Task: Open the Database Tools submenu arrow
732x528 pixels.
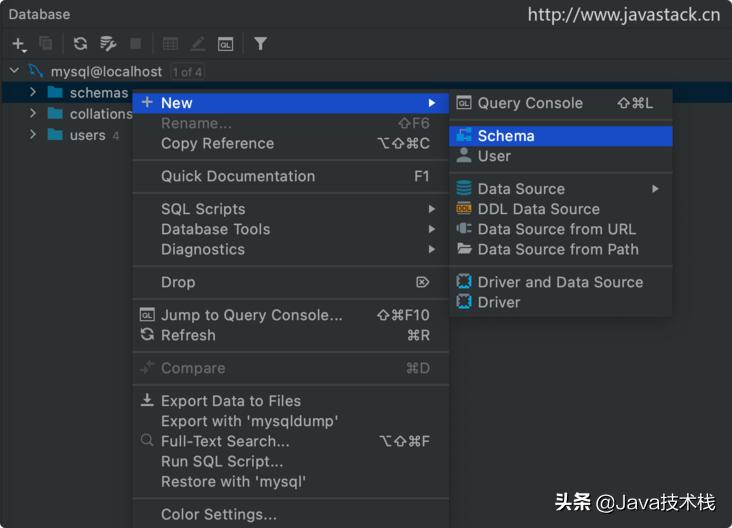Action: click(x=432, y=229)
